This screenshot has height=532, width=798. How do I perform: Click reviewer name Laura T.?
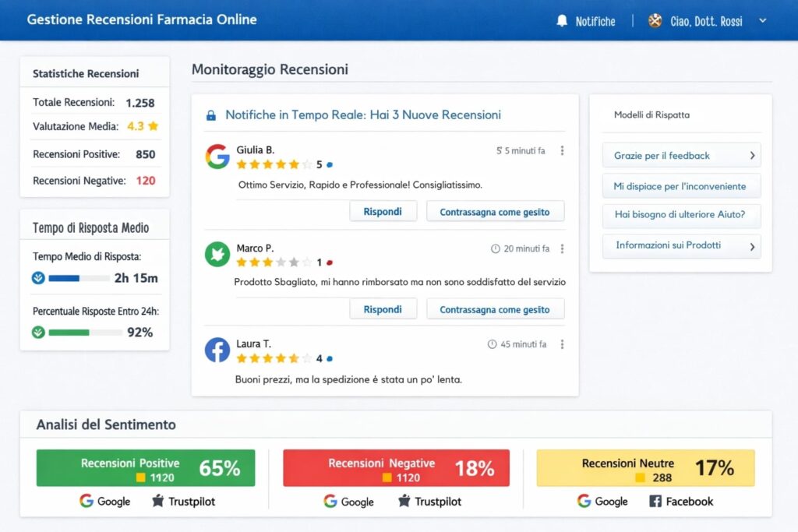pos(253,344)
